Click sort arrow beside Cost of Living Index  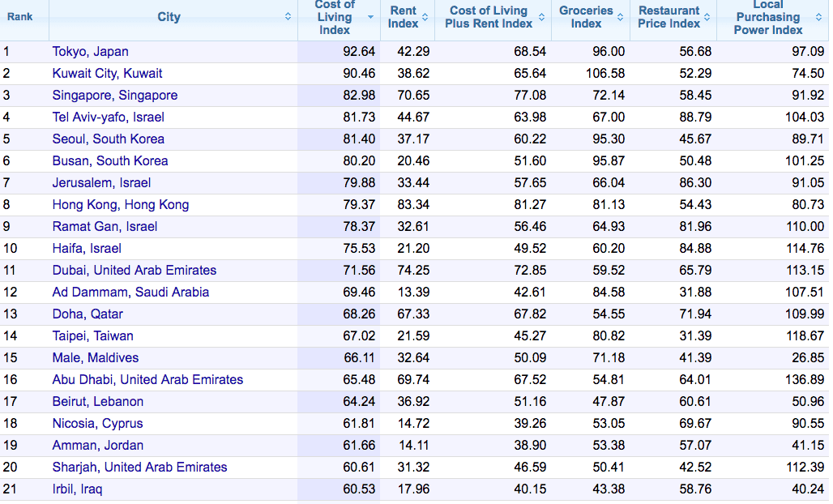[370, 17]
